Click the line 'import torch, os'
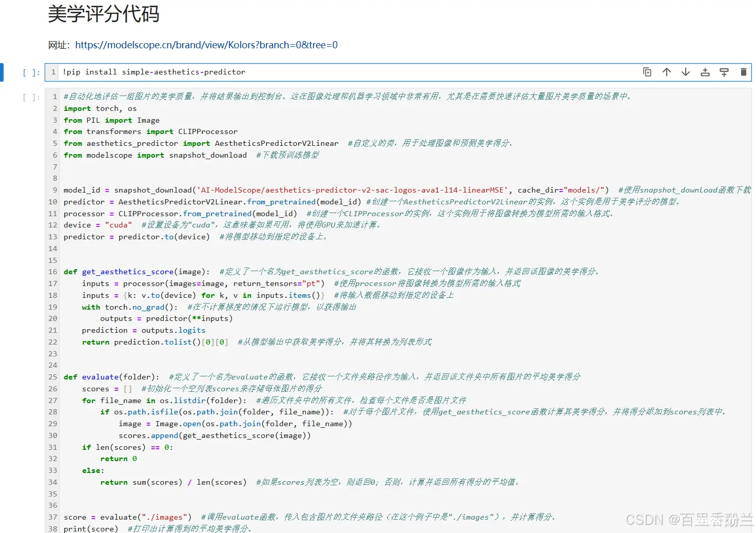 click(x=100, y=108)
